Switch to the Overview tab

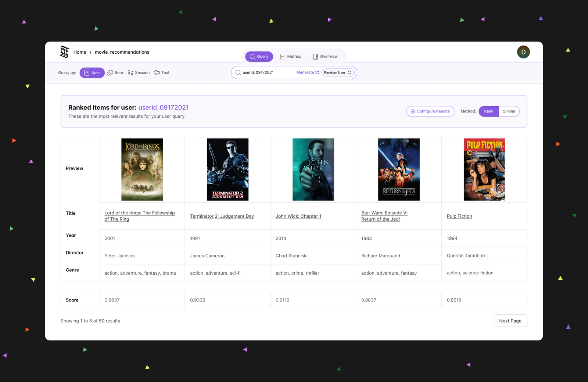[325, 57]
